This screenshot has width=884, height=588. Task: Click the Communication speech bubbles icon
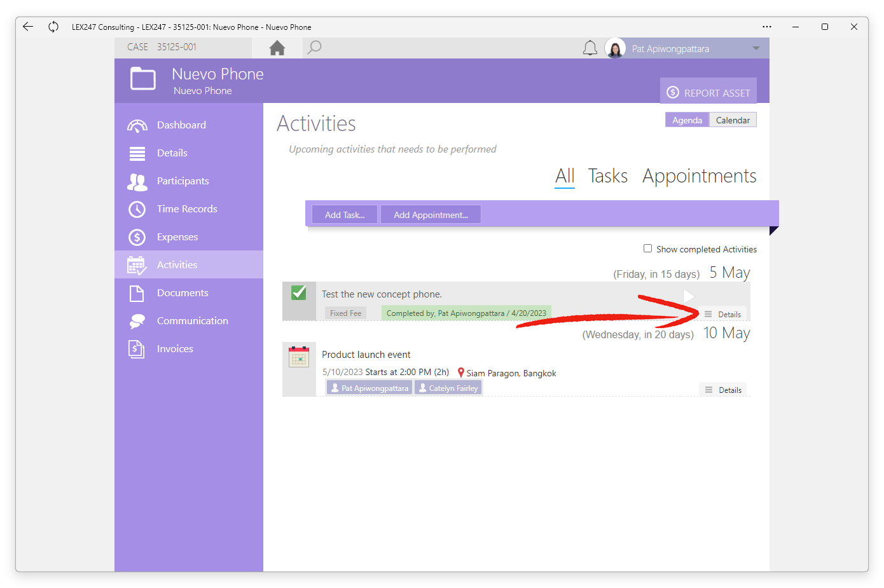[137, 322]
